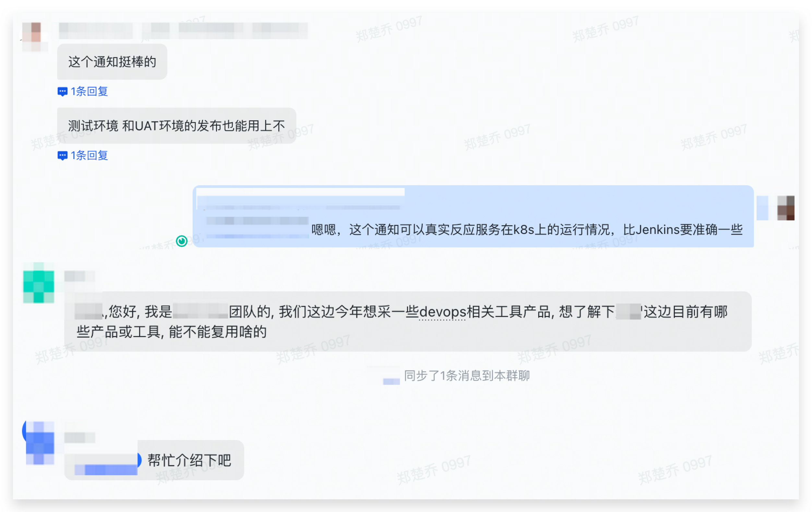Select the 测试环境 和UAT环境 message bubble
The height and width of the screenshot is (512, 812).
click(x=176, y=126)
